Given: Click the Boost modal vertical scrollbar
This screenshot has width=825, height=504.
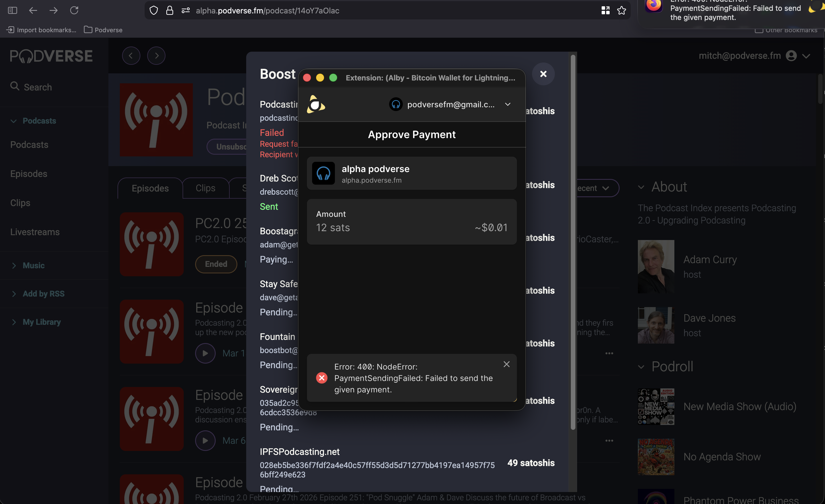Looking at the screenshot, I should tap(573, 241).
